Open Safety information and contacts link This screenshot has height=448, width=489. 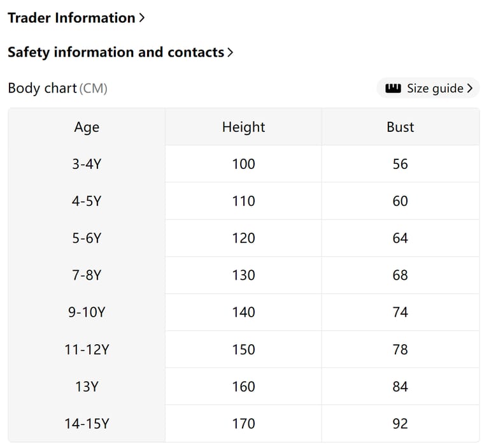(116, 52)
